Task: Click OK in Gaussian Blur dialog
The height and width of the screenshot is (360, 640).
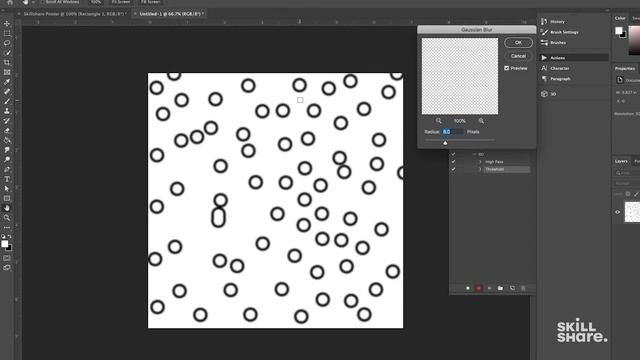Action: [x=518, y=42]
